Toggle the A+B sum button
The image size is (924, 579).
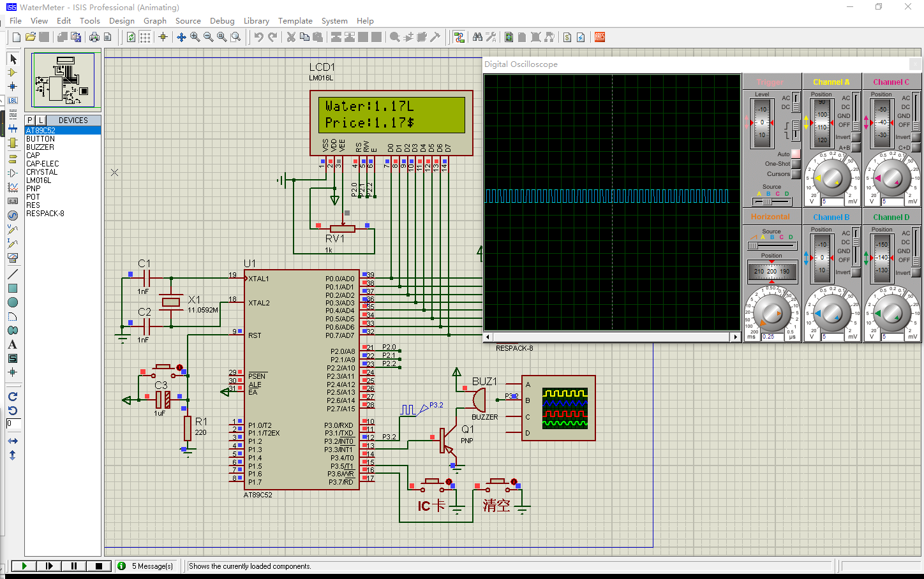click(856, 147)
